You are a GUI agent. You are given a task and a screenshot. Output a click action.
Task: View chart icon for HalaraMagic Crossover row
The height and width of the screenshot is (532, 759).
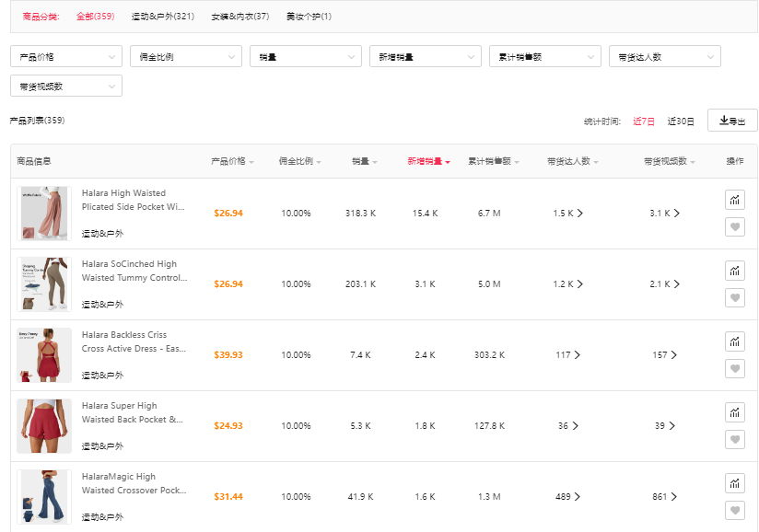(x=734, y=483)
